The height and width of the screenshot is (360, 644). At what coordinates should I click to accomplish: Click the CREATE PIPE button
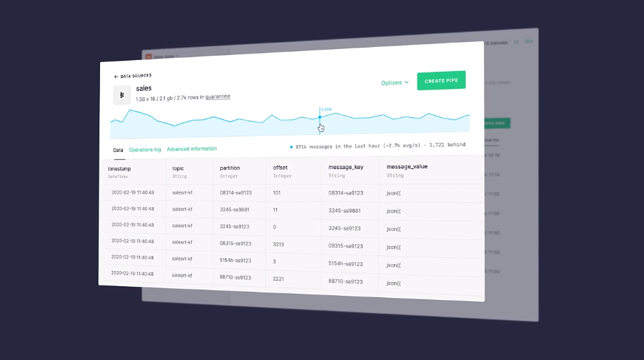click(x=441, y=81)
